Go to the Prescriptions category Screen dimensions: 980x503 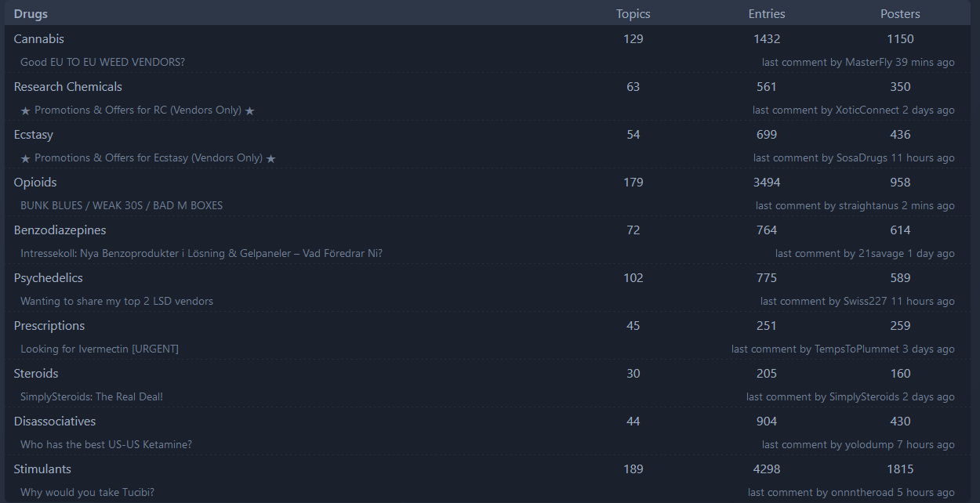pos(49,326)
